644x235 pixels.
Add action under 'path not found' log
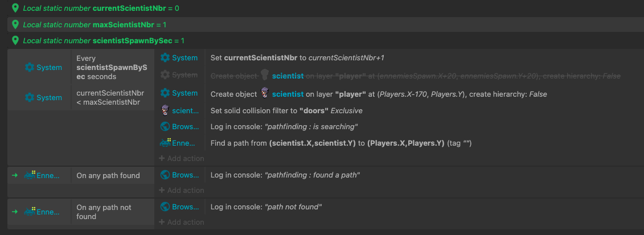coord(181,222)
